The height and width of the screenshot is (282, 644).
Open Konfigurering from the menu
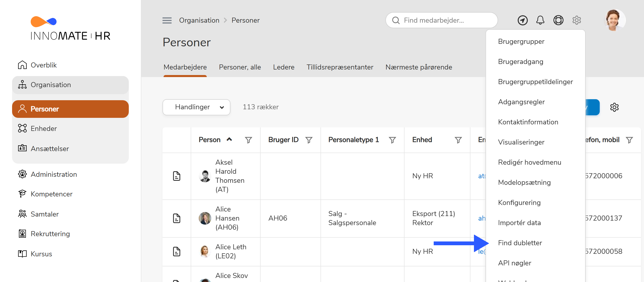tap(519, 203)
